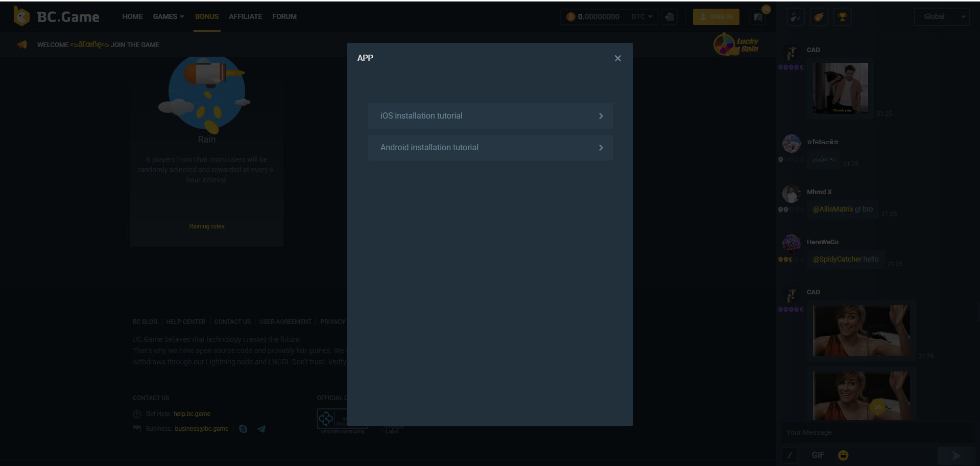Click the BC.Game logo
Image resolution: width=980 pixels, height=466 pixels.
56,16
